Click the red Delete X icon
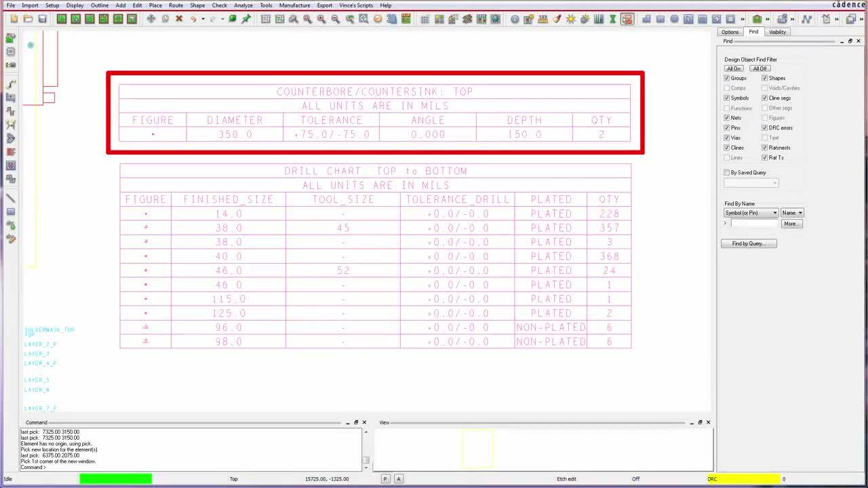The width and height of the screenshot is (868, 488). tap(179, 19)
